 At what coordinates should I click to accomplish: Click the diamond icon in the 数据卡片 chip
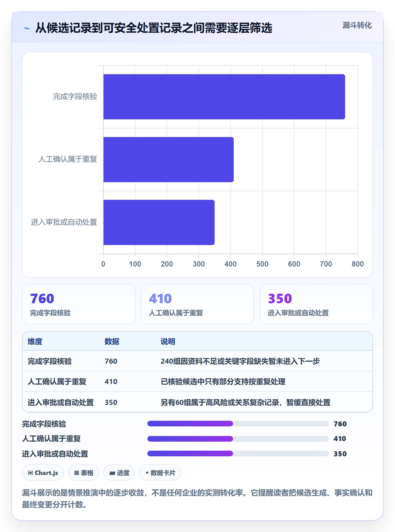[x=147, y=472]
